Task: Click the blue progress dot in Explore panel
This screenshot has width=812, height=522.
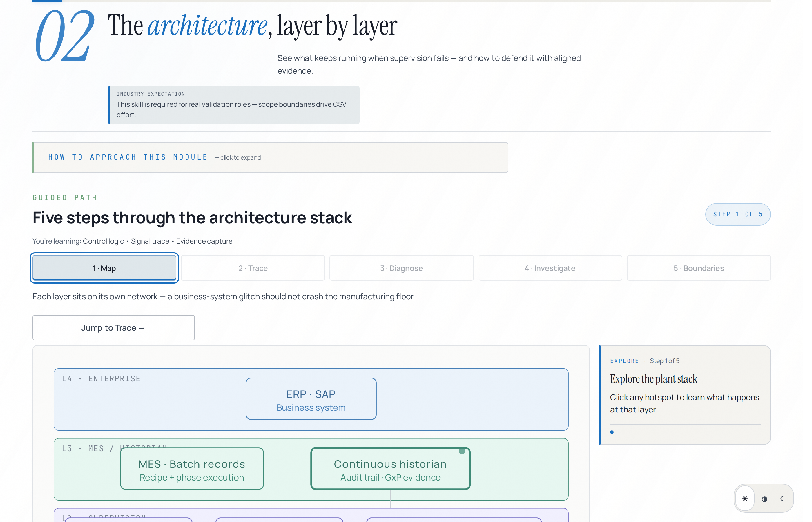Action: (612, 432)
